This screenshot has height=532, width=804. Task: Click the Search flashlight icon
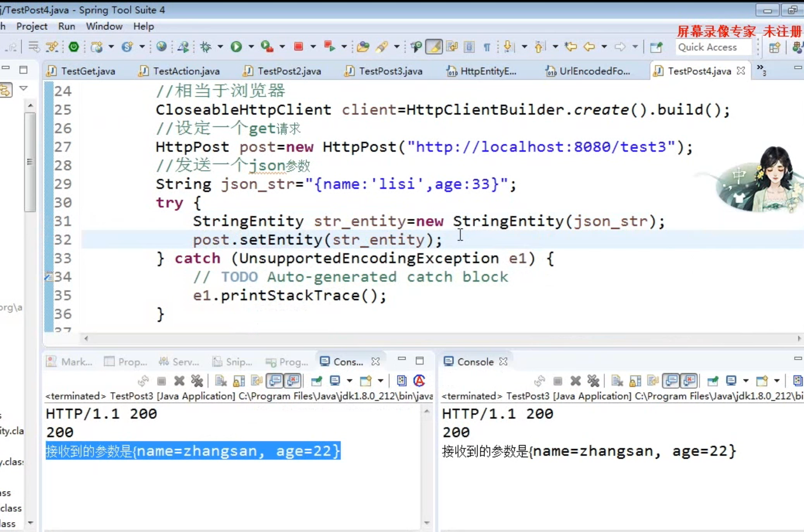[x=382, y=47]
